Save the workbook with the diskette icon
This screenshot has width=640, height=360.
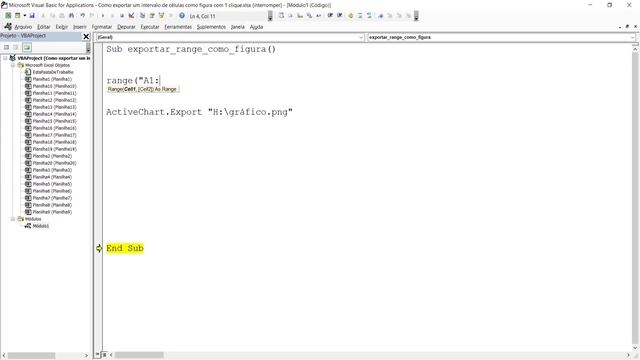32,16
